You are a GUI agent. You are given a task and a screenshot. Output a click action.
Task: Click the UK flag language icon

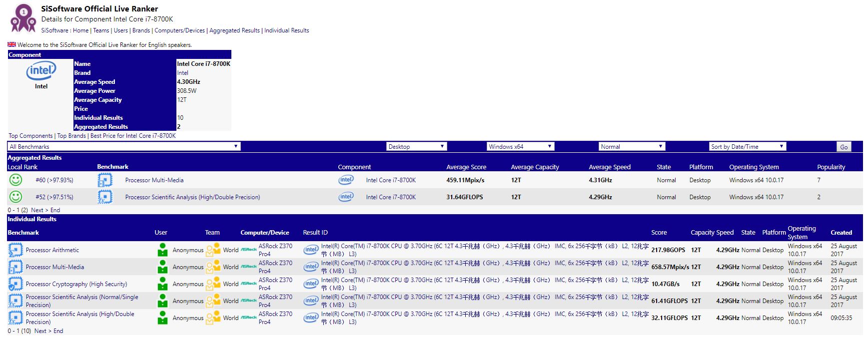pos(11,44)
